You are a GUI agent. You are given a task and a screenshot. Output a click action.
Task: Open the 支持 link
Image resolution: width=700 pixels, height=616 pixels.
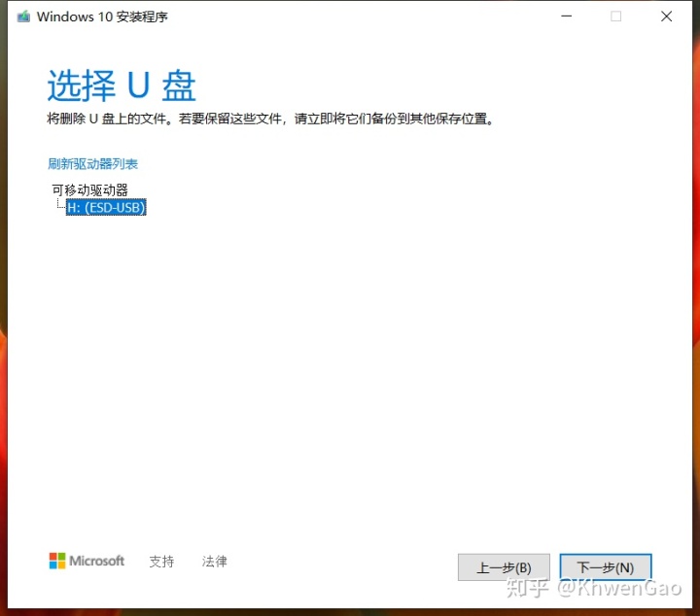coord(161,562)
